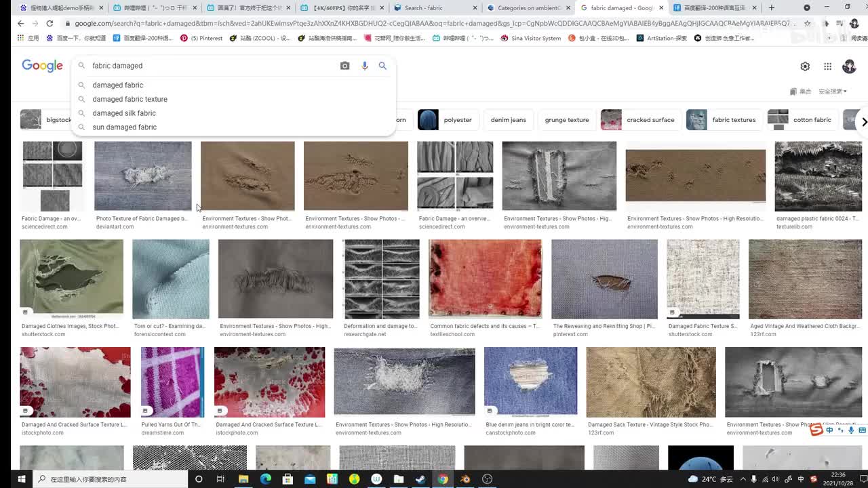Image resolution: width=868 pixels, height=488 pixels.
Task: Open the Sina Visitor System bookmark
Action: click(x=531, y=38)
